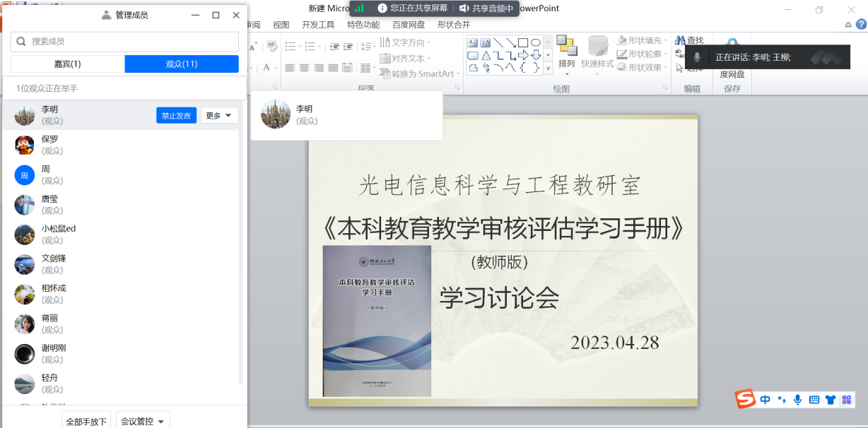The height and width of the screenshot is (428, 868).
Task: Switch to the 嘉宾(1) tab
Action: tap(67, 64)
